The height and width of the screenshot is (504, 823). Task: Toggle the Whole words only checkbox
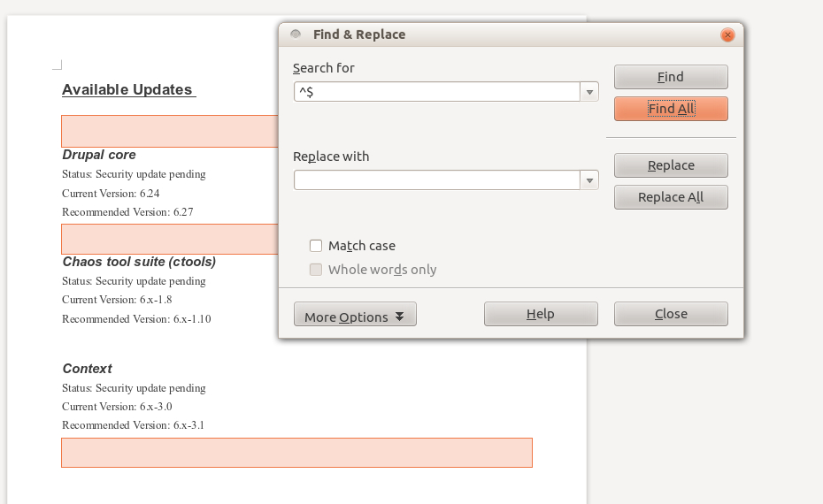click(x=316, y=270)
